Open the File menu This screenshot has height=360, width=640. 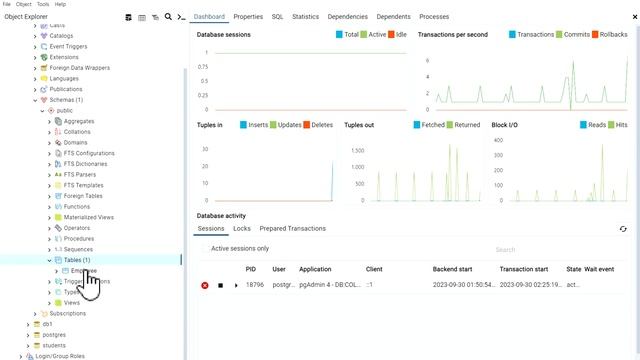[7, 4]
